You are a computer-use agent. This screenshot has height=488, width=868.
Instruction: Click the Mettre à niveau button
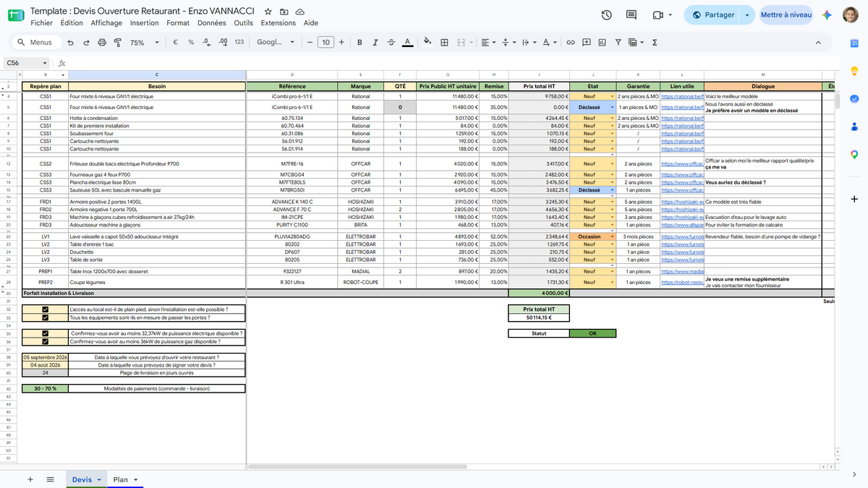coord(786,15)
